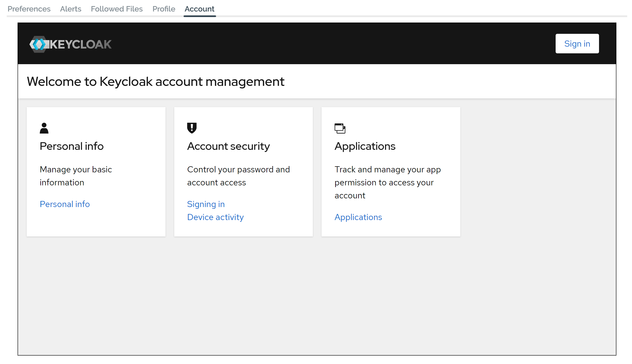Switch to the Alerts tab
This screenshot has height=364, width=632.
click(71, 9)
